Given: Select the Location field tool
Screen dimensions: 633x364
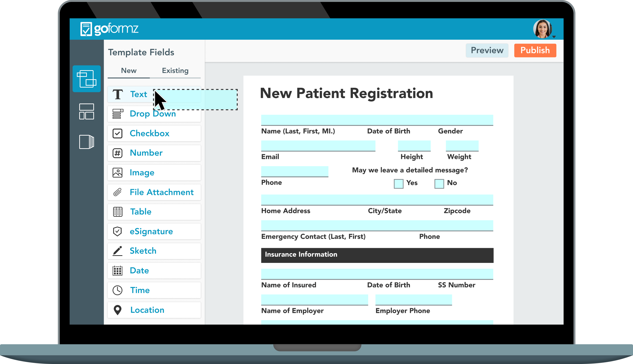Looking at the screenshot, I should (x=148, y=310).
